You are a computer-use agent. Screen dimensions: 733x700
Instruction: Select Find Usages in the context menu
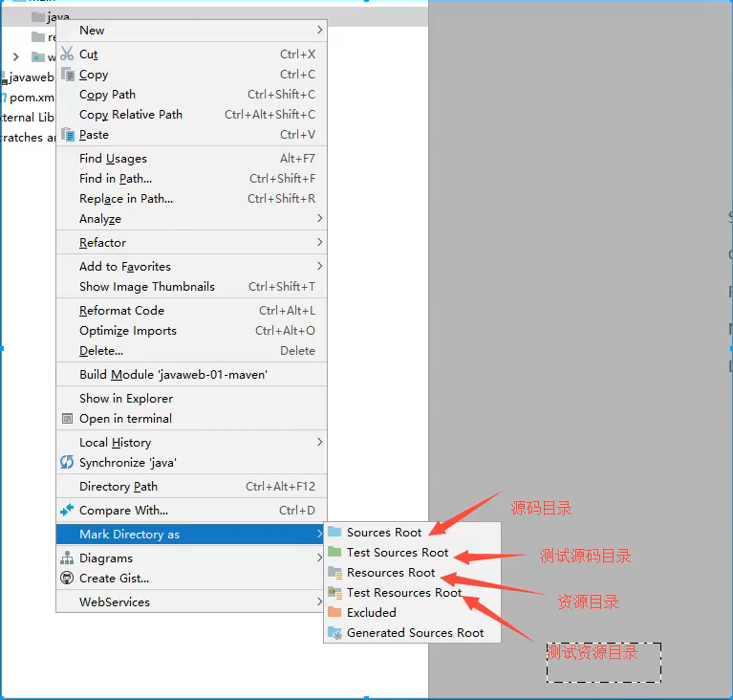[x=191, y=159]
